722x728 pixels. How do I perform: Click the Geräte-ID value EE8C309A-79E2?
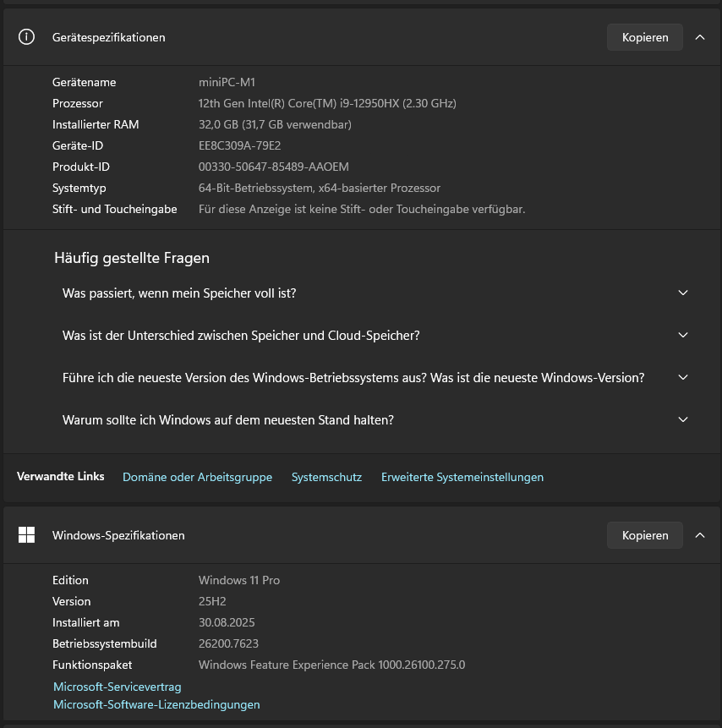click(239, 145)
